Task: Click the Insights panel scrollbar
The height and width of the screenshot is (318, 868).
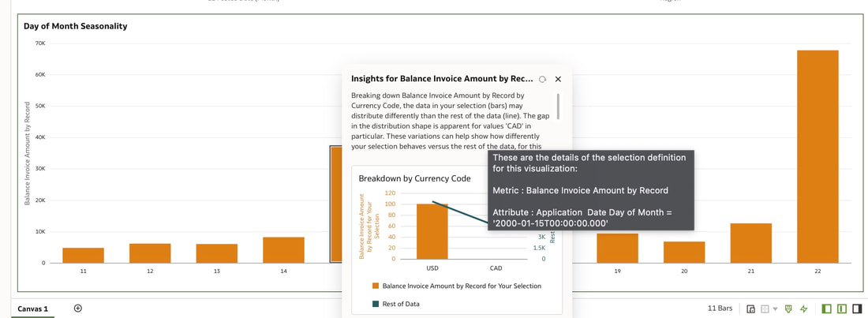Action: [558, 107]
